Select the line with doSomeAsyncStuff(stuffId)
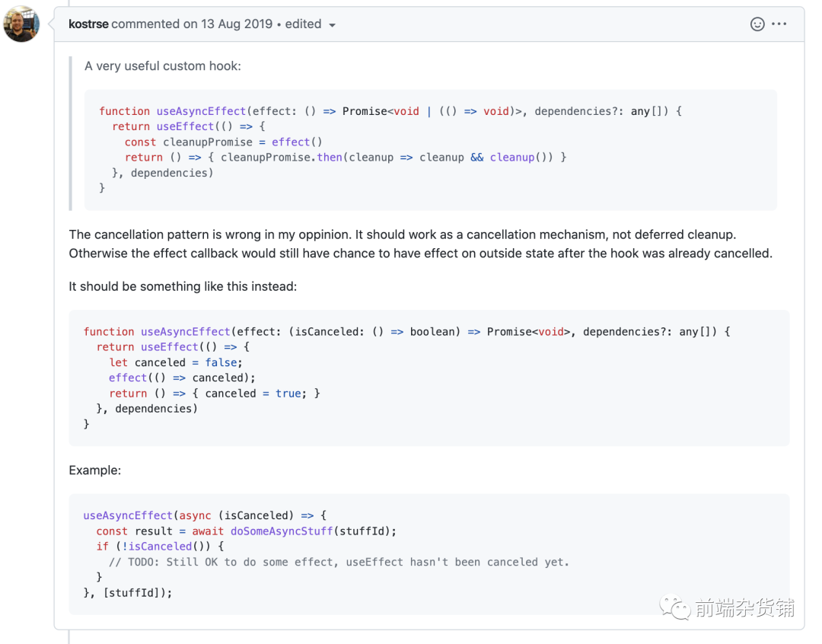Screen dimensions: 822x644 click(246, 531)
